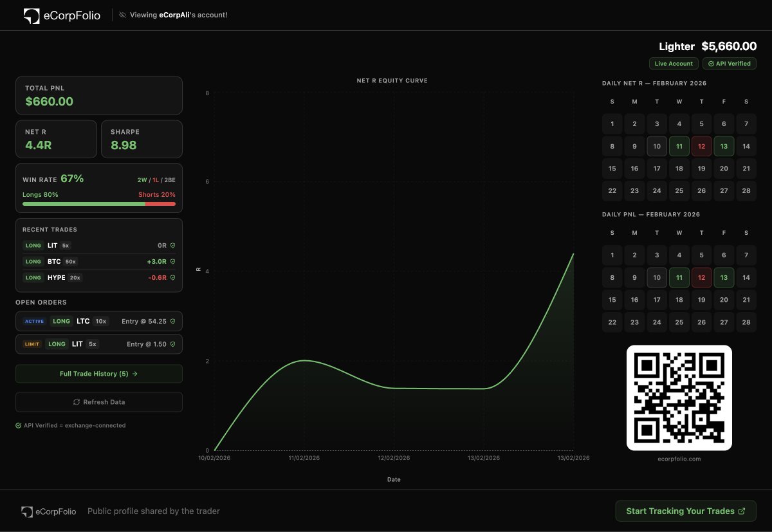Viewport: 772px width, 532px height.
Task: Click shield icon on LIT limit order
Action: (x=172, y=344)
